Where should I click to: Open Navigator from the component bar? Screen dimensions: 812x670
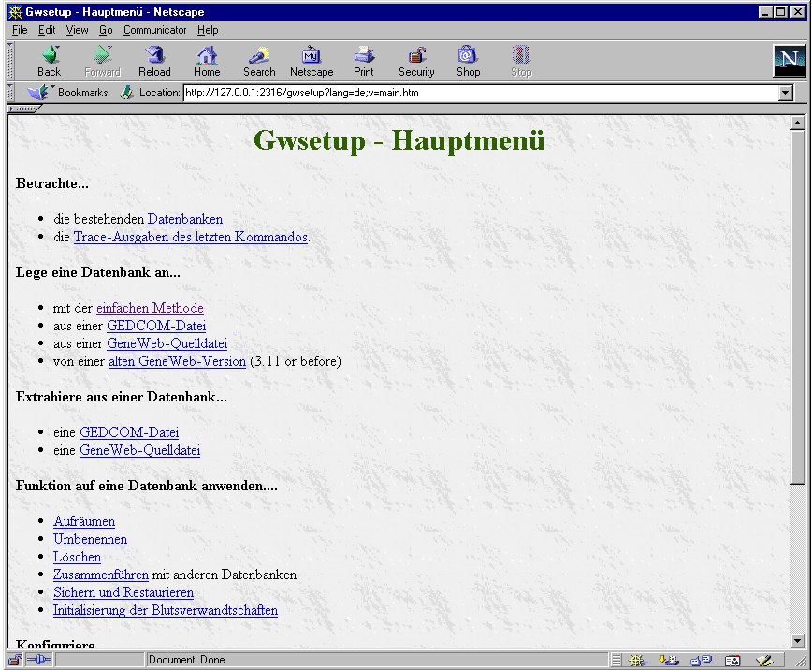(x=637, y=660)
